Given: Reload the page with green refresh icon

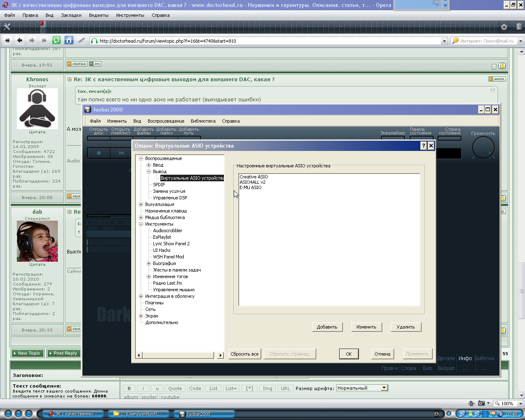Looking at the screenshot, I should click(x=57, y=40).
